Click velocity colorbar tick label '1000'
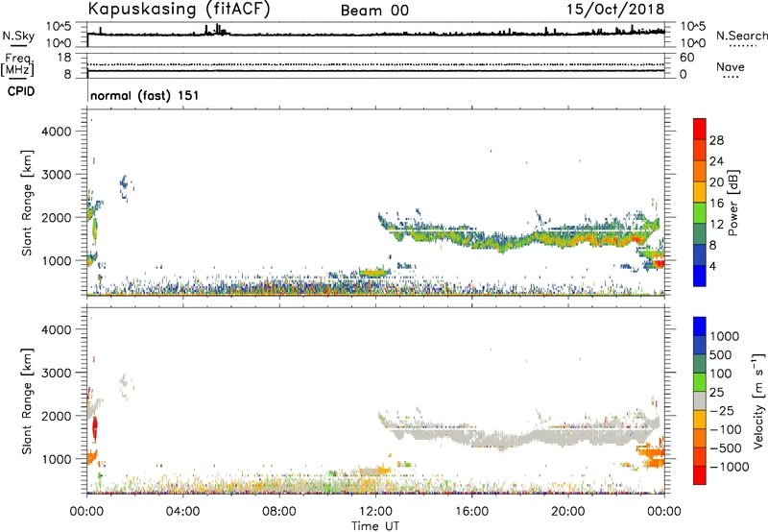The image size is (768, 532). (x=724, y=336)
